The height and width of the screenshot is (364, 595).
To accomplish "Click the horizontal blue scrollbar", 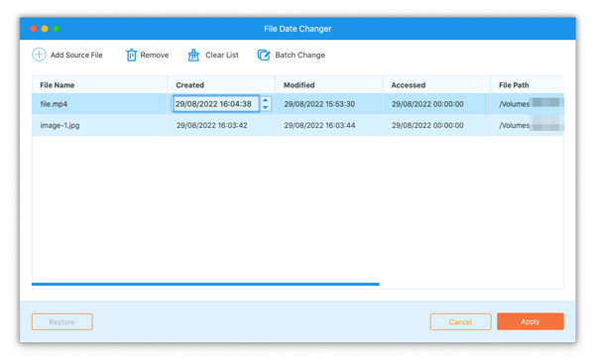I will tap(205, 284).
